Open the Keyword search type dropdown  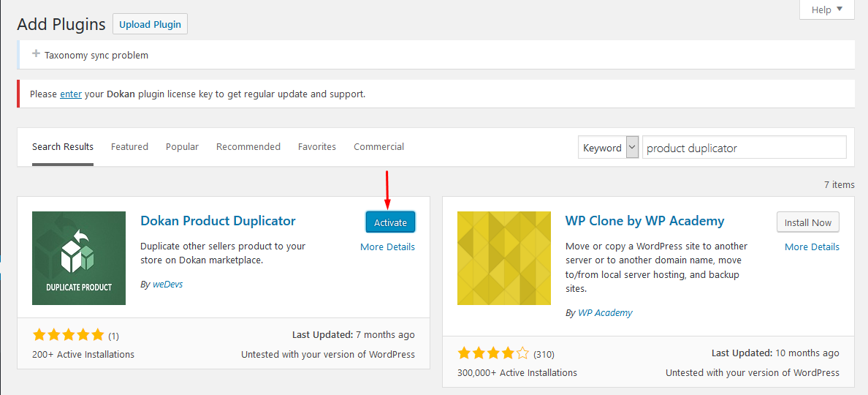click(x=609, y=148)
